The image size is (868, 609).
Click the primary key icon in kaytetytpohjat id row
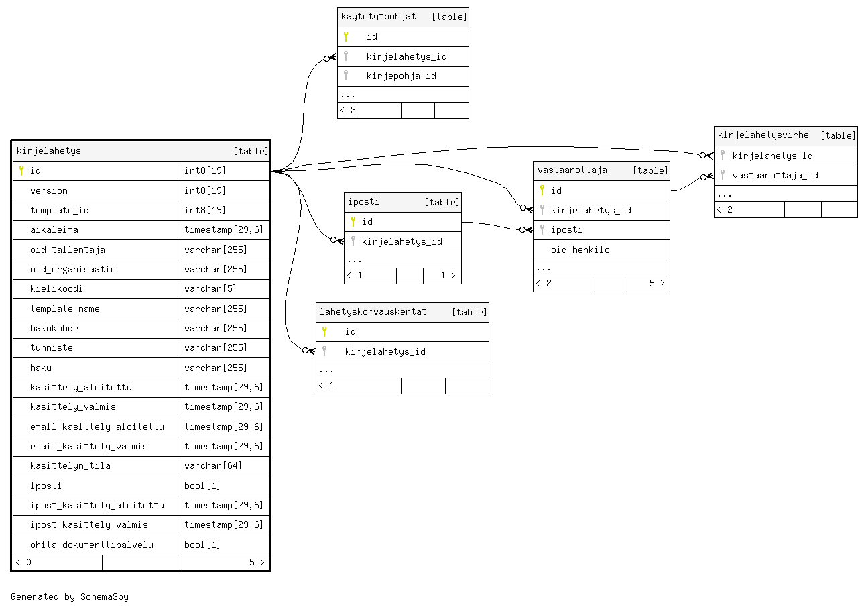346,36
